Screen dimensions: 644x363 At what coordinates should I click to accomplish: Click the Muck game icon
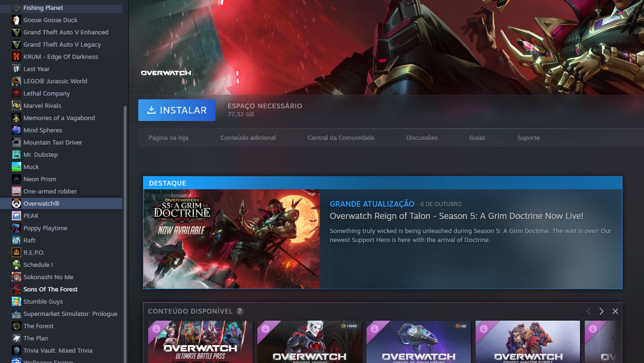(x=16, y=167)
